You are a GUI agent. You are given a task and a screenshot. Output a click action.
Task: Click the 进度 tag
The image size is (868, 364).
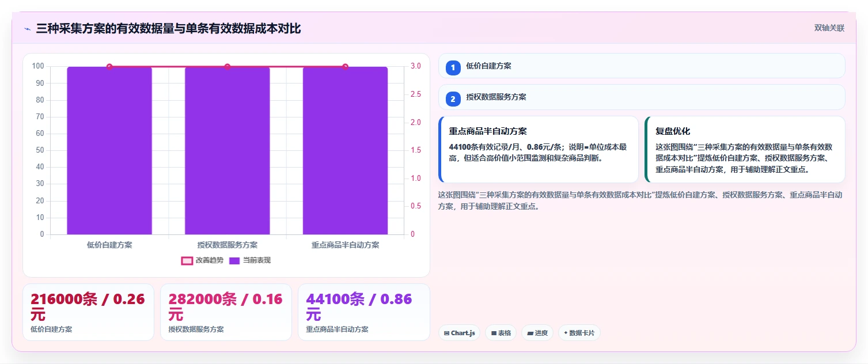537,333
